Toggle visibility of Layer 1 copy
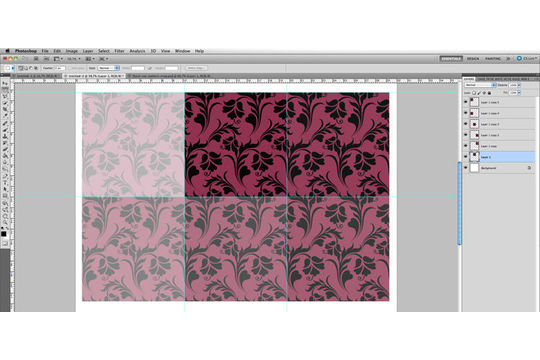Image resolution: width=540 pixels, height=360 pixels. (466, 146)
